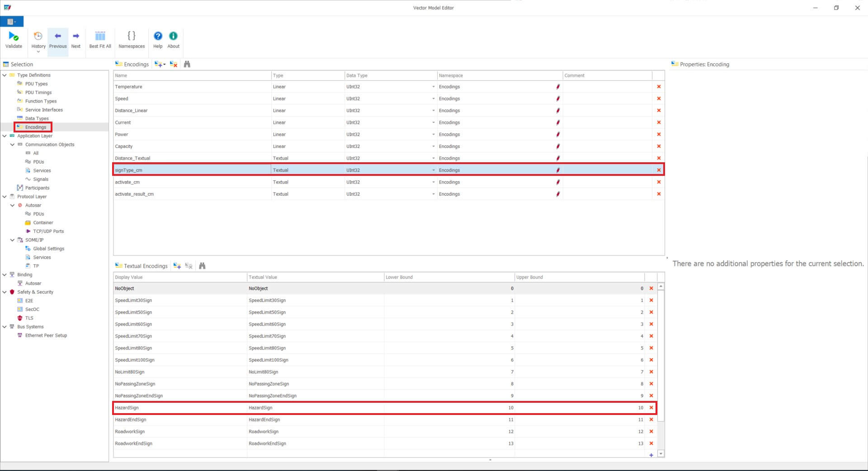The height and width of the screenshot is (471, 868).
Task: Remove the HazardSign row using red X
Action: [651, 408]
